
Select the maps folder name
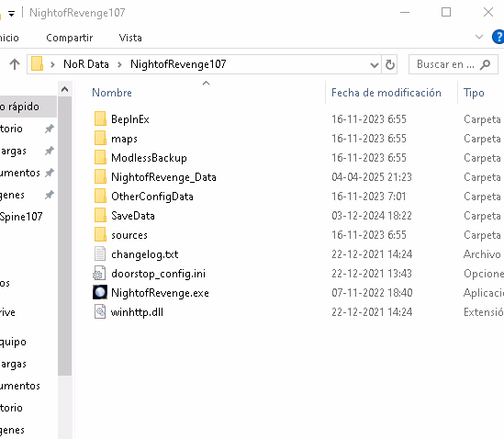(124, 139)
